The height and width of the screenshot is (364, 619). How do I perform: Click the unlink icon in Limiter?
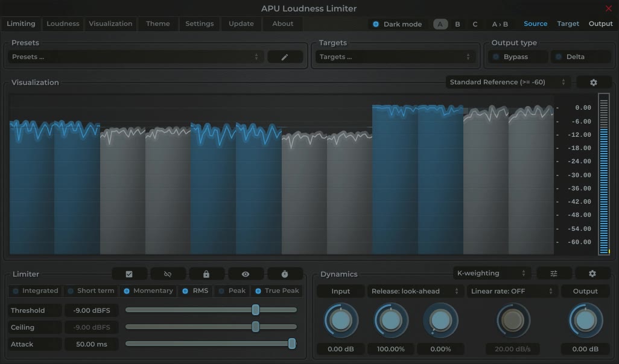click(x=168, y=274)
